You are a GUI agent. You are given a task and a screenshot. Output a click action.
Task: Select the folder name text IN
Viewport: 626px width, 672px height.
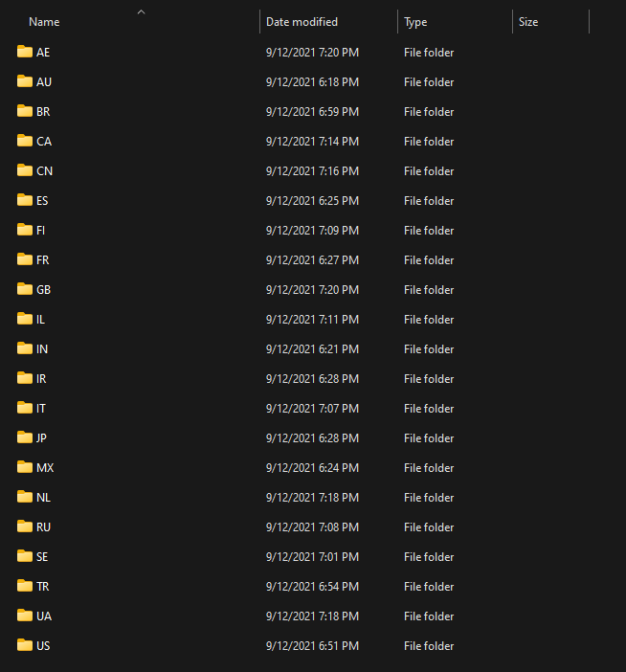[41, 348]
